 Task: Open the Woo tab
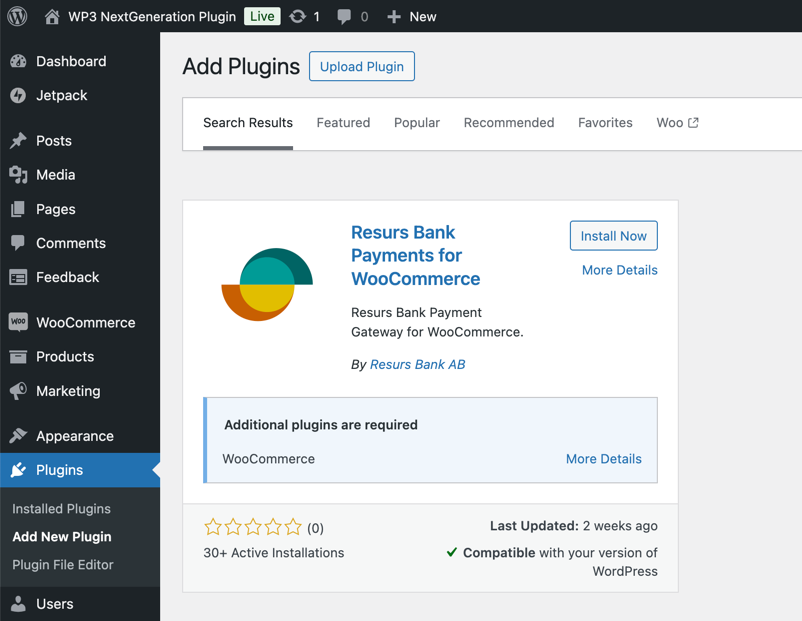[677, 123]
